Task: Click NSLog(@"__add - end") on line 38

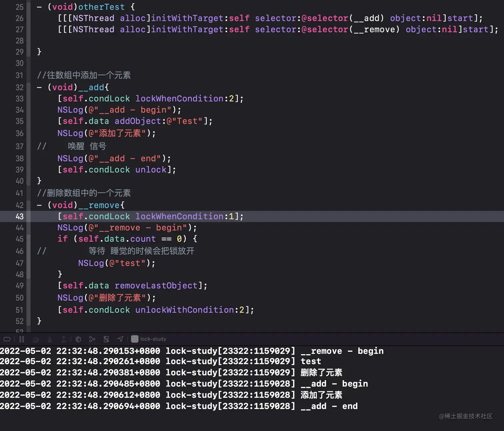Action: click(x=114, y=158)
